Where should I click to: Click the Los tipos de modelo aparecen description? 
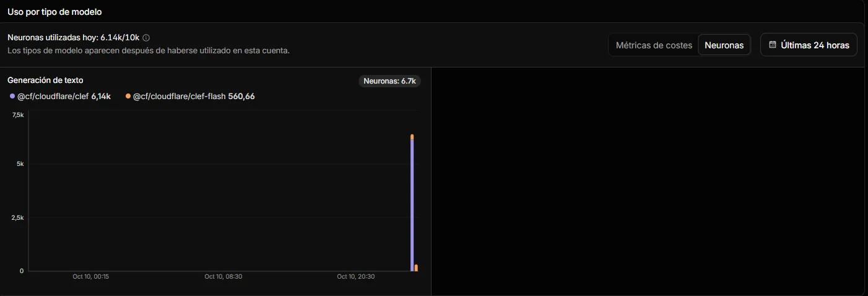pyautogui.click(x=149, y=51)
